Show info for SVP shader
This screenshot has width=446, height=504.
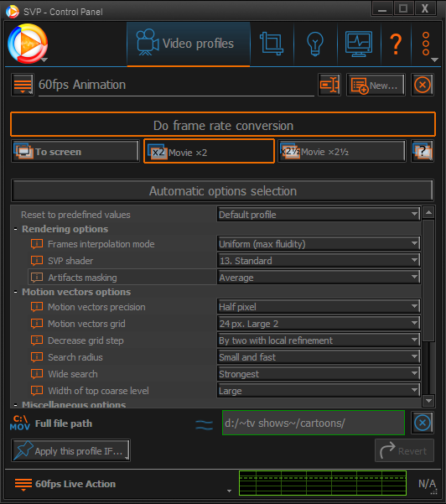pyautogui.click(x=37, y=261)
